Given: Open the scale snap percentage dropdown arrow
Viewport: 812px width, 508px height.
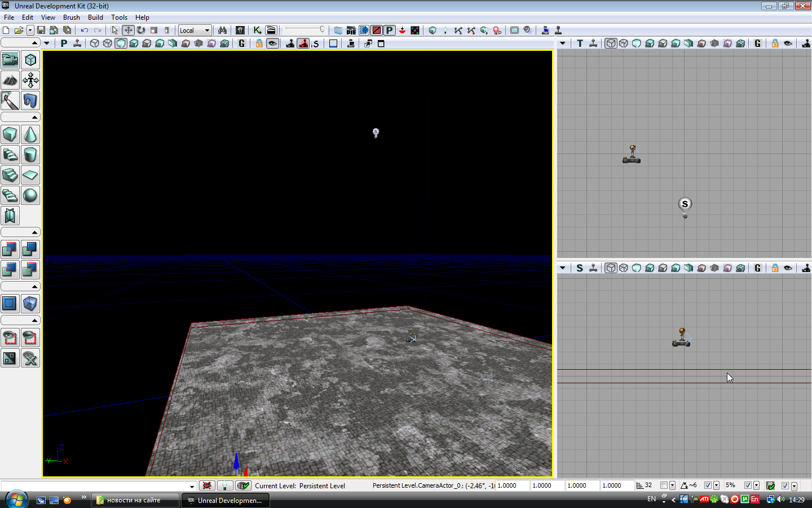Looking at the screenshot, I should (757, 485).
